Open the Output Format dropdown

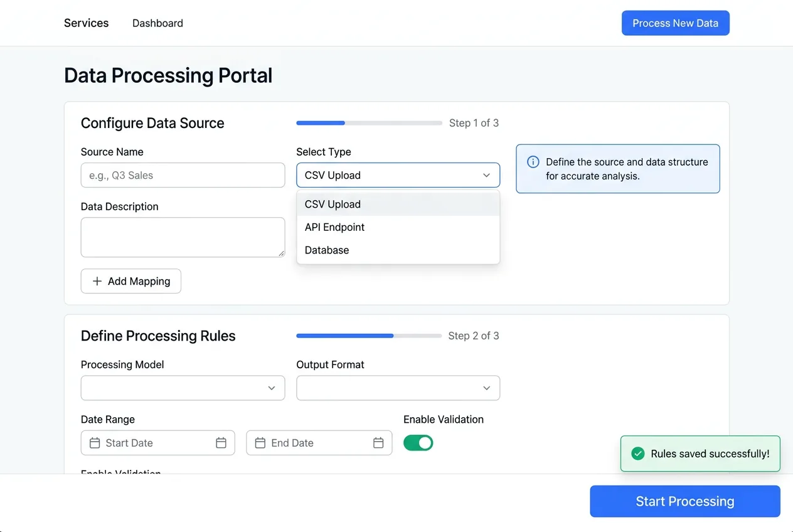click(398, 388)
